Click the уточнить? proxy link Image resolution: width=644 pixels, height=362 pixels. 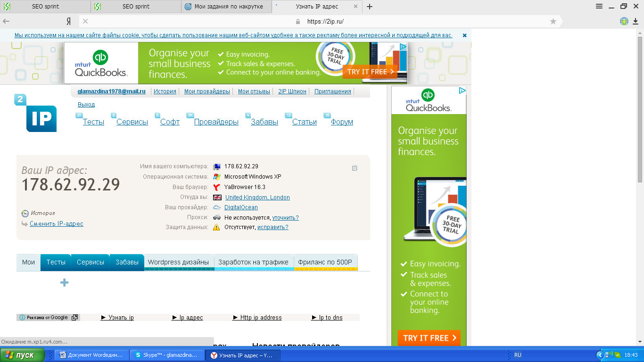click(285, 218)
